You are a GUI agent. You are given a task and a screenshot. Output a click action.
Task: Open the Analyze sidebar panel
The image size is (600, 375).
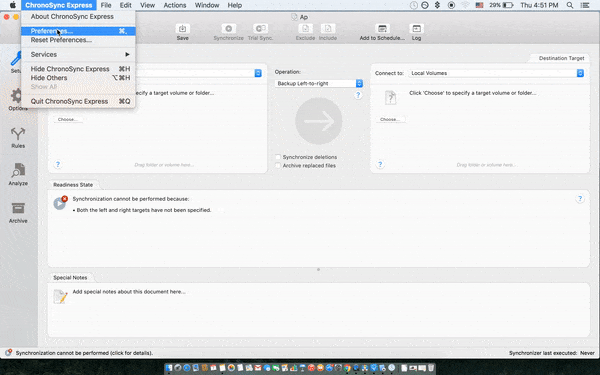coord(18,175)
